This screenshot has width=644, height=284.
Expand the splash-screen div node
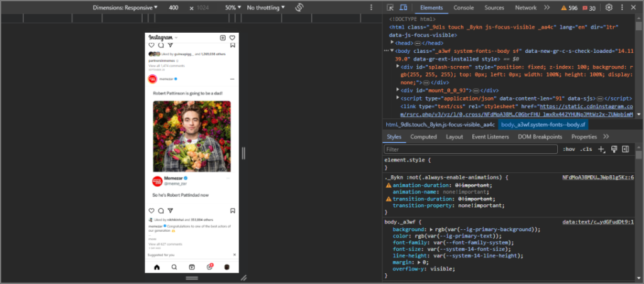tap(397, 66)
